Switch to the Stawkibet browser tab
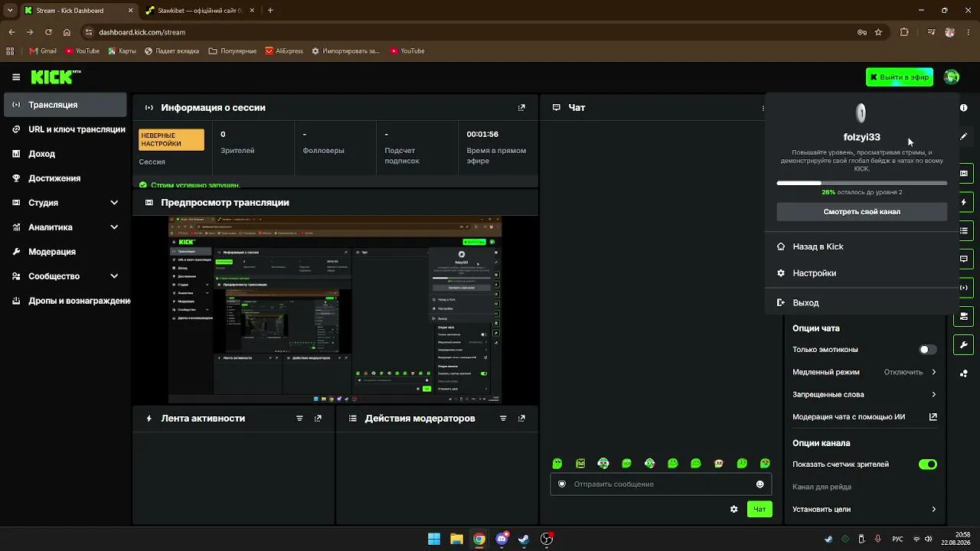Viewport: 980px width, 551px height. (201, 11)
